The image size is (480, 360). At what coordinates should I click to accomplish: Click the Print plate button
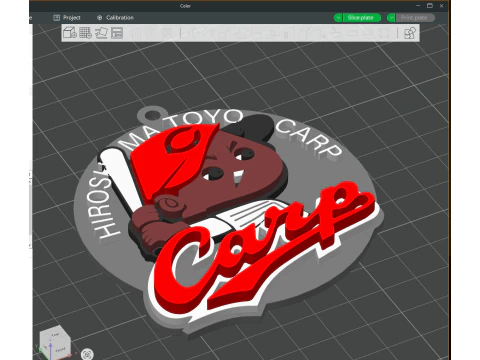[x=415, y=18]
